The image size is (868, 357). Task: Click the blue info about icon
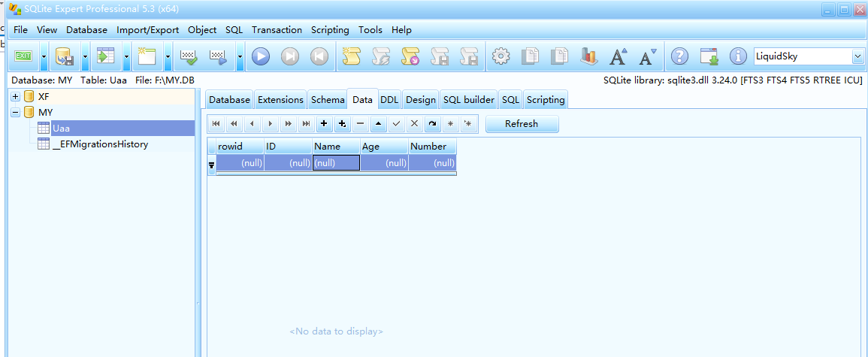(739, 56)
